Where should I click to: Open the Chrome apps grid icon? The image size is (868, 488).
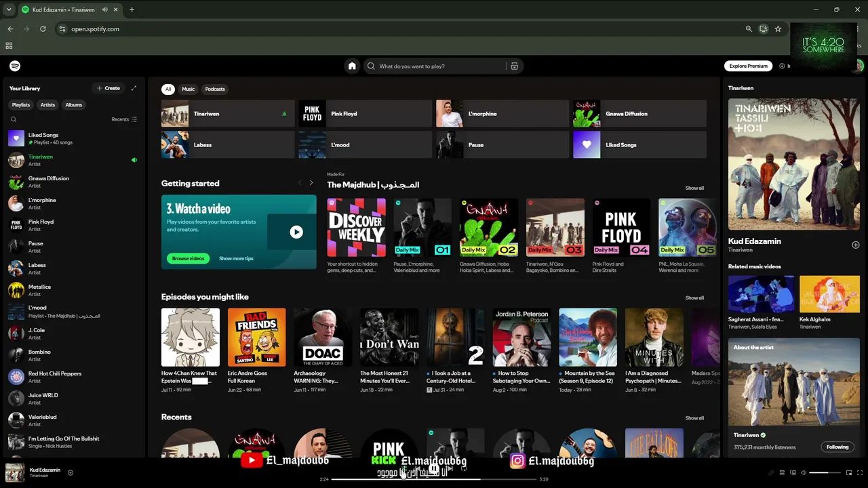pos(9,45)
